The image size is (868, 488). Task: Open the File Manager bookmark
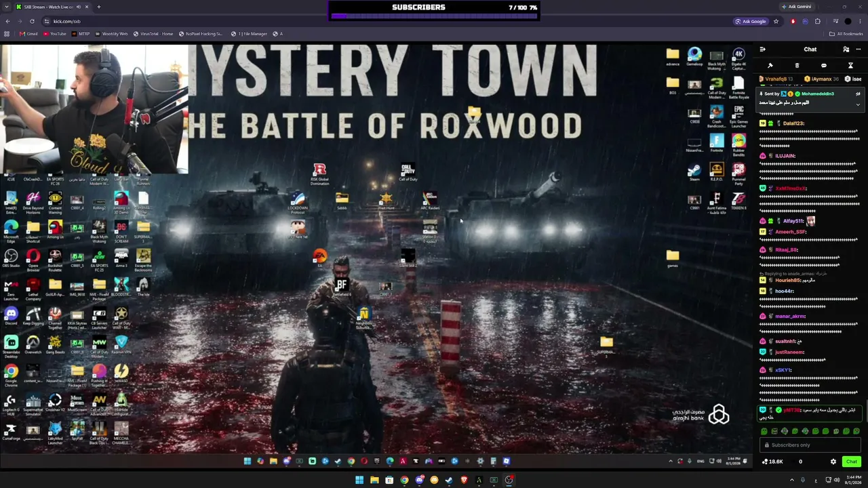point(248,34)
